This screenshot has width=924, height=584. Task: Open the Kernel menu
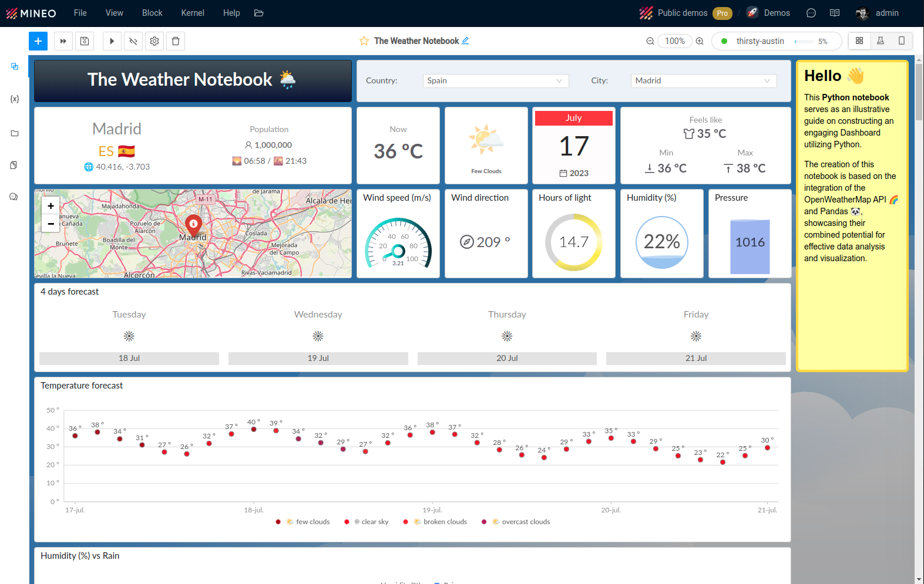[193, 13]
